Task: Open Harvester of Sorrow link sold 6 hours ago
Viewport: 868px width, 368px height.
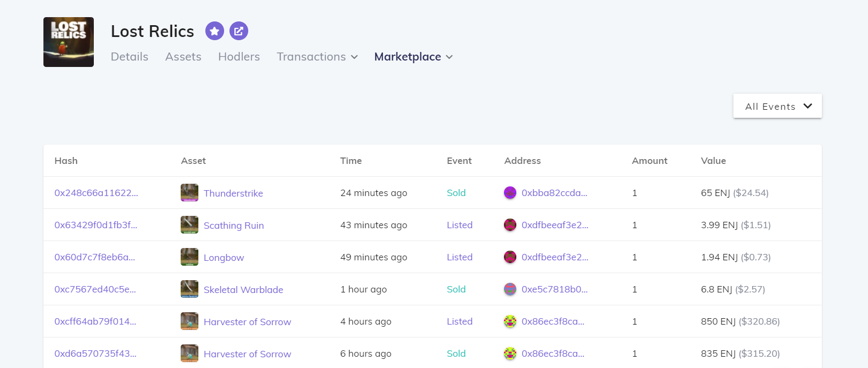Action: 247,354
